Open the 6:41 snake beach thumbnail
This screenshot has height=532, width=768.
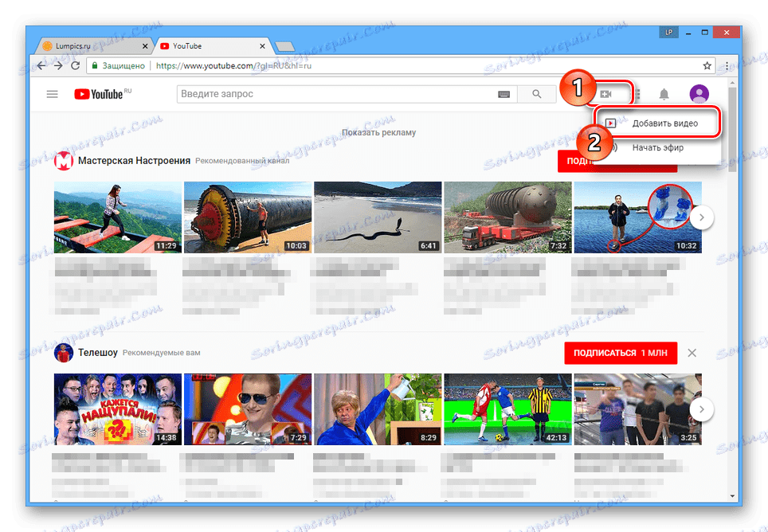click(378, 217)
